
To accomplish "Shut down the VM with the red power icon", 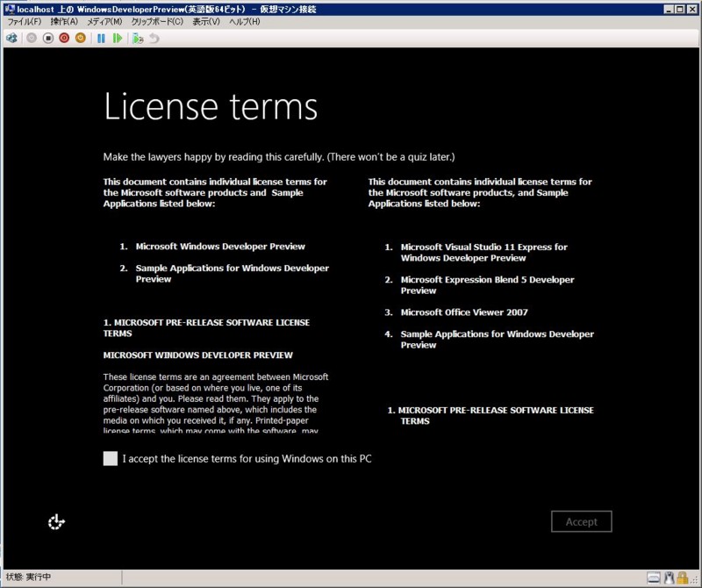I will 64,38.
